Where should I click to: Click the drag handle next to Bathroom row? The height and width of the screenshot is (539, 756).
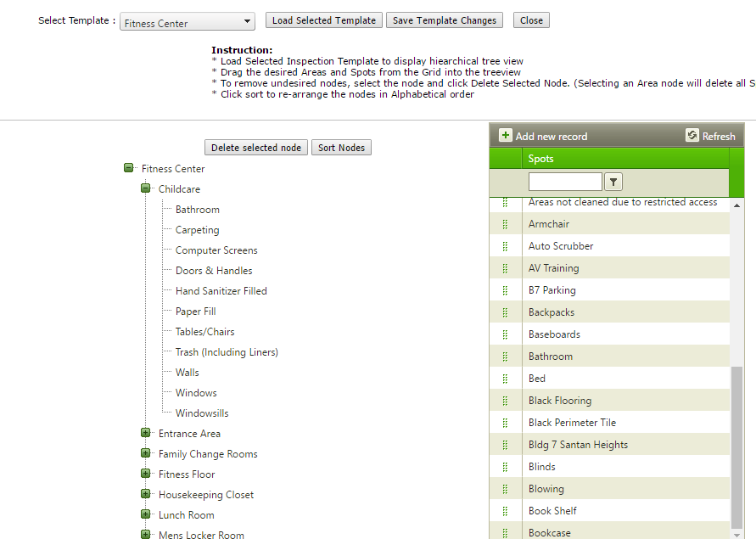tap(506, 357)
